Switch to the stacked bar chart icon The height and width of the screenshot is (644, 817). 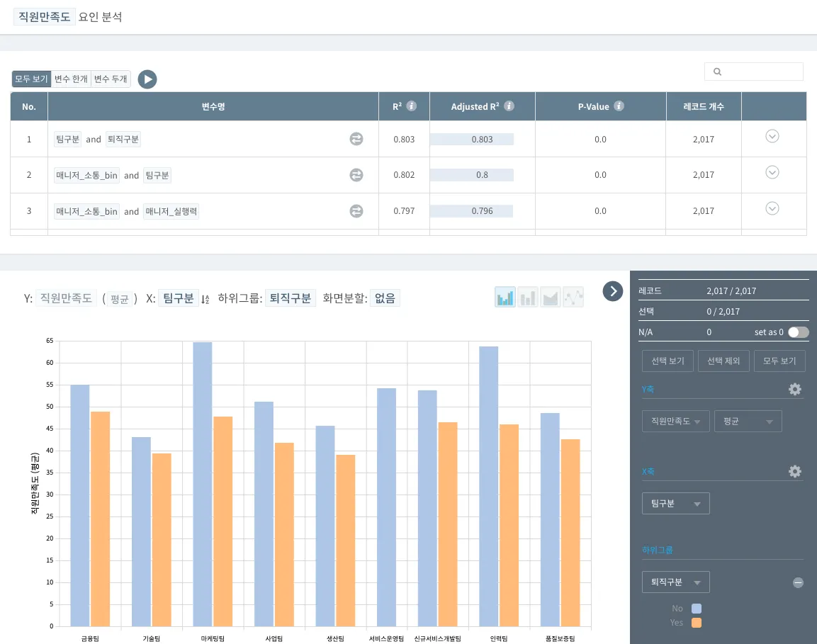[x=528, y=298]
